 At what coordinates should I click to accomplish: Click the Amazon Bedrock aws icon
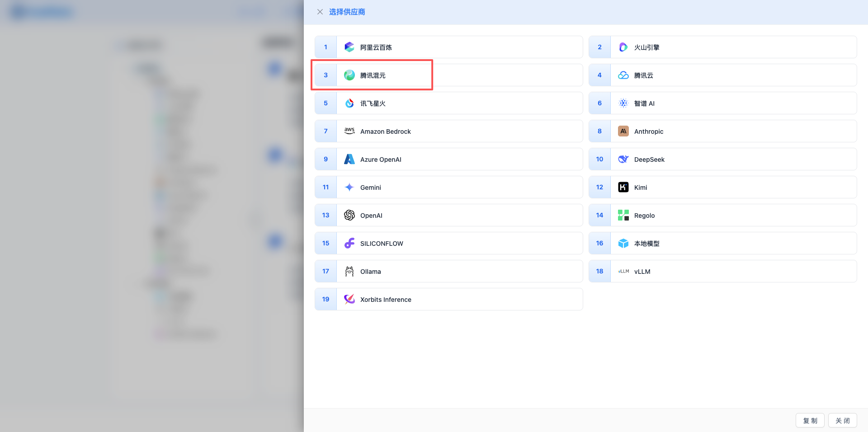pyautogui.click(x=349, y=131)
